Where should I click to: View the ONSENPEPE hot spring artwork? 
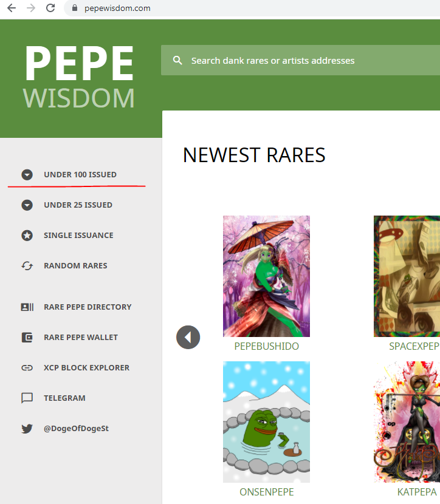coord(267,422)
